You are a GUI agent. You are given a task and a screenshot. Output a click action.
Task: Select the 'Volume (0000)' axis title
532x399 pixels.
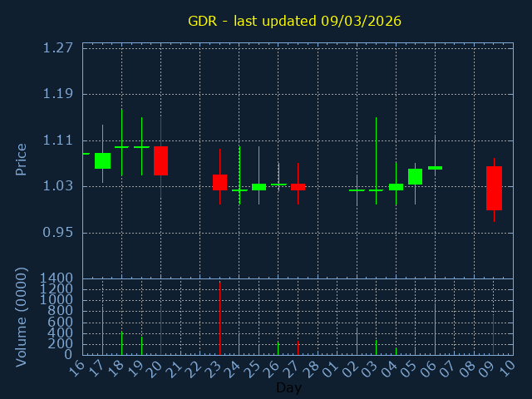[22, 316]
